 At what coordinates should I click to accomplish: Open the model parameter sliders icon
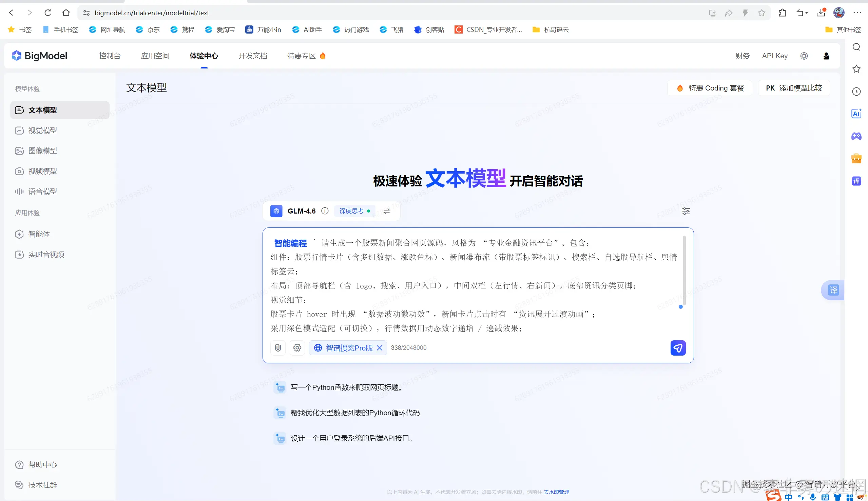686,211
